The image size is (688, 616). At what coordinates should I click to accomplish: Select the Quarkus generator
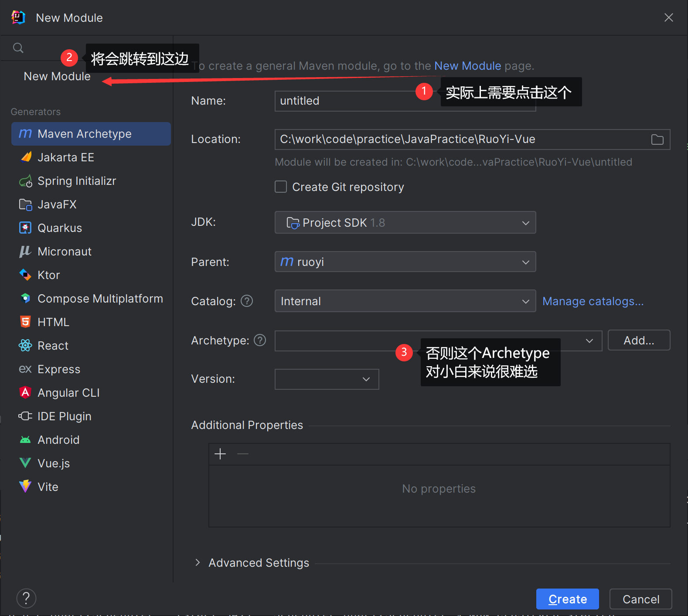[60, 228]
